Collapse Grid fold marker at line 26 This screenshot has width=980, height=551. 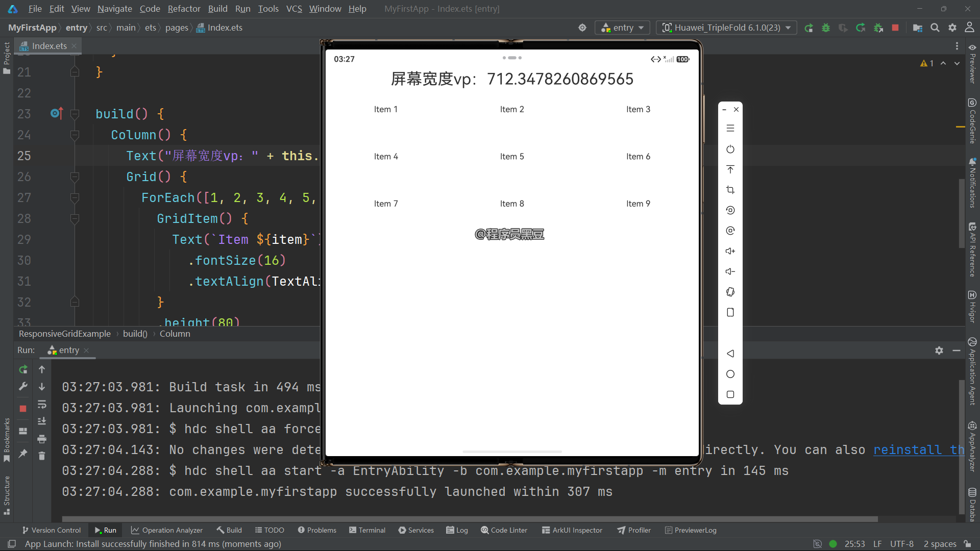[75, 177]
